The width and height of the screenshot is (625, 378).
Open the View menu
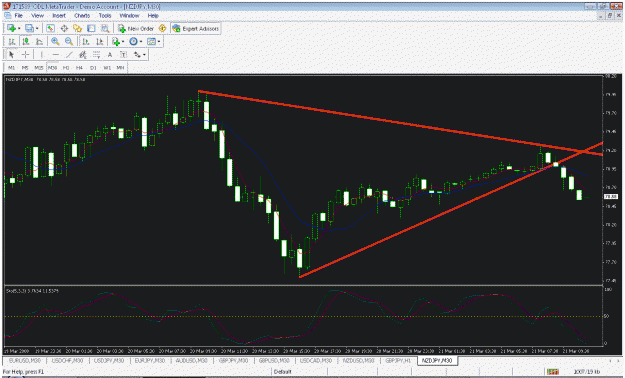(x=37, y=16)
